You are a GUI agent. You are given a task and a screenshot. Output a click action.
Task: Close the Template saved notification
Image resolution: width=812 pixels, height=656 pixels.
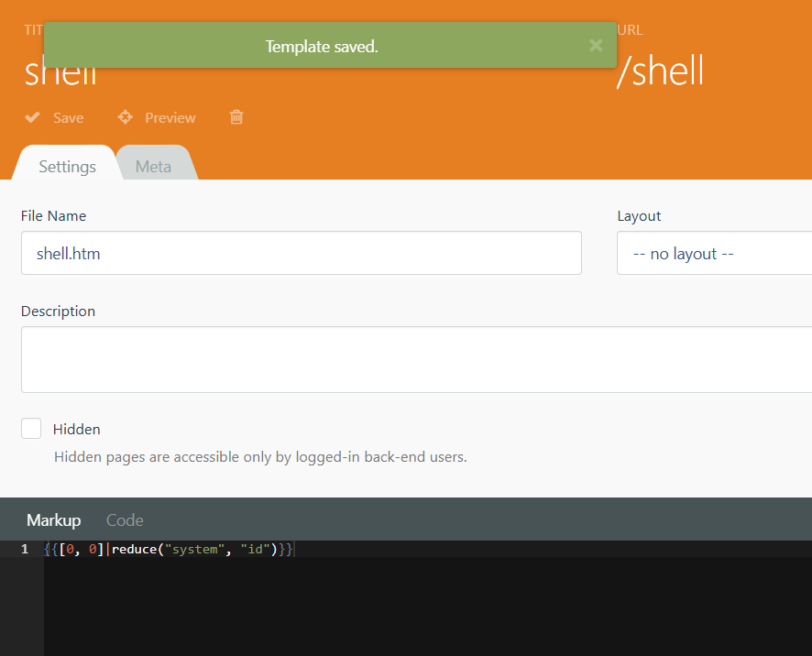(x=596, y=46)
